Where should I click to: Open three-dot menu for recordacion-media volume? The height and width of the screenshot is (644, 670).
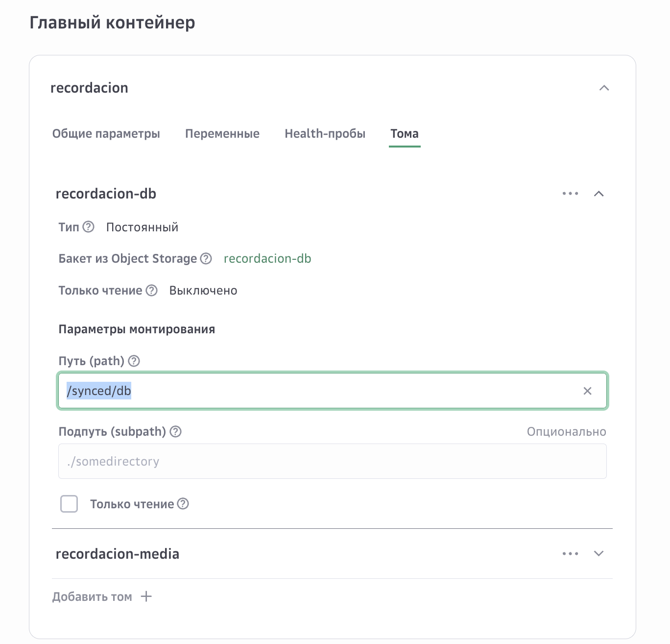tap(570, 554)
